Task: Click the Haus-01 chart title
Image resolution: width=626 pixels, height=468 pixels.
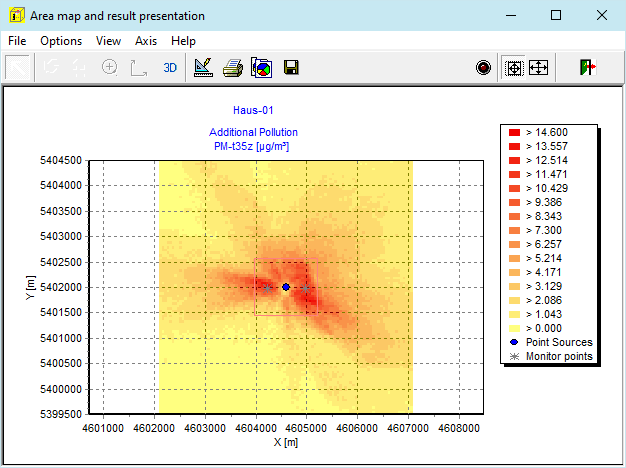Action: coord(253,110)
